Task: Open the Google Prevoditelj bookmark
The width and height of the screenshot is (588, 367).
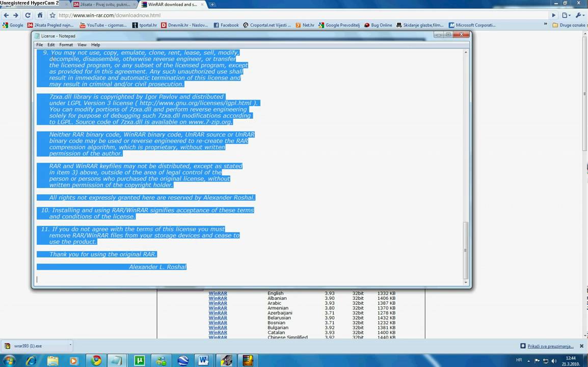Action: (339, 25)
